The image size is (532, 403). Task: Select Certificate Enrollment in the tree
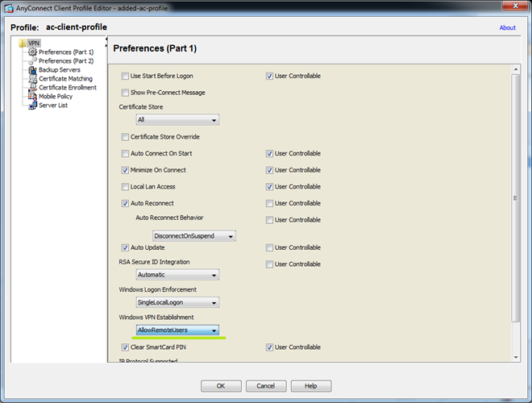click(68, 88)
